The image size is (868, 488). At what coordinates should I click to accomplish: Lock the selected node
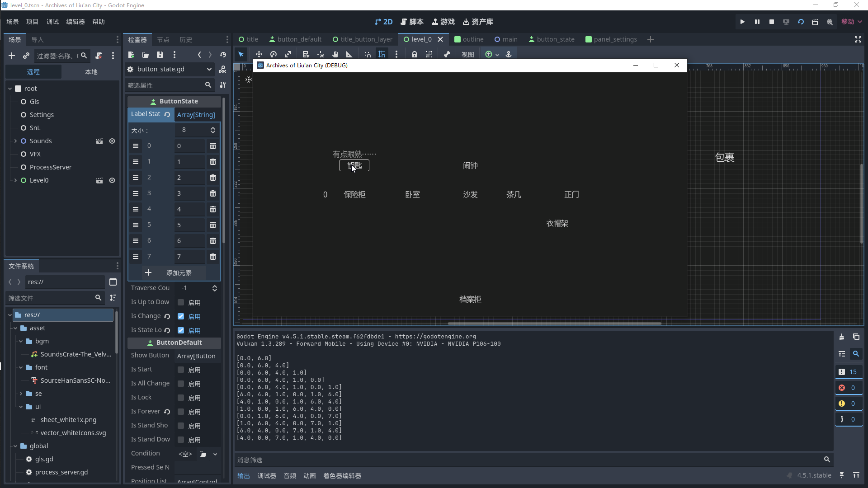[414, 54]
